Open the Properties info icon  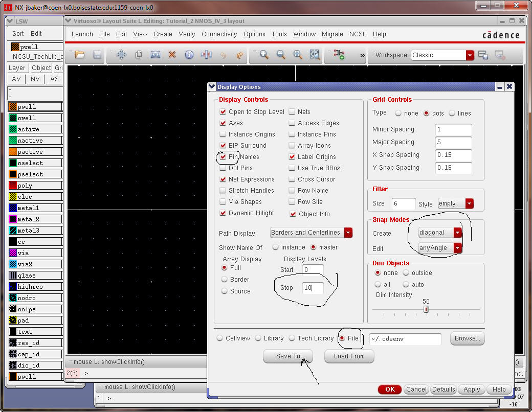pyautogui.click(x=189, y=55)
